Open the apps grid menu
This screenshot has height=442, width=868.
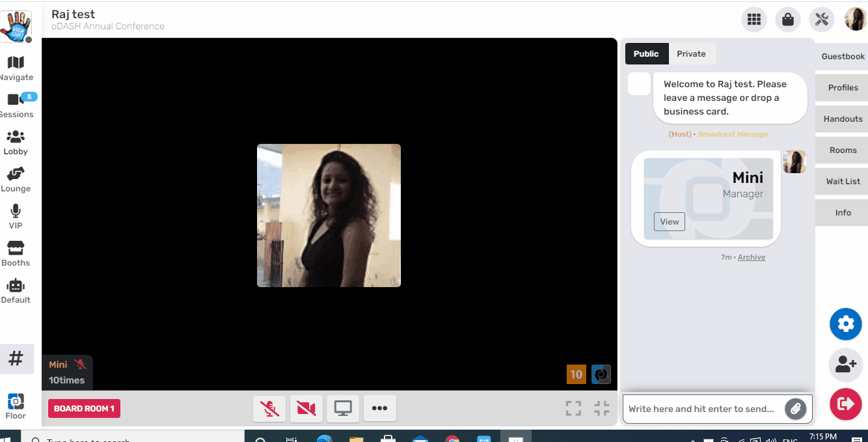[754, 20]
